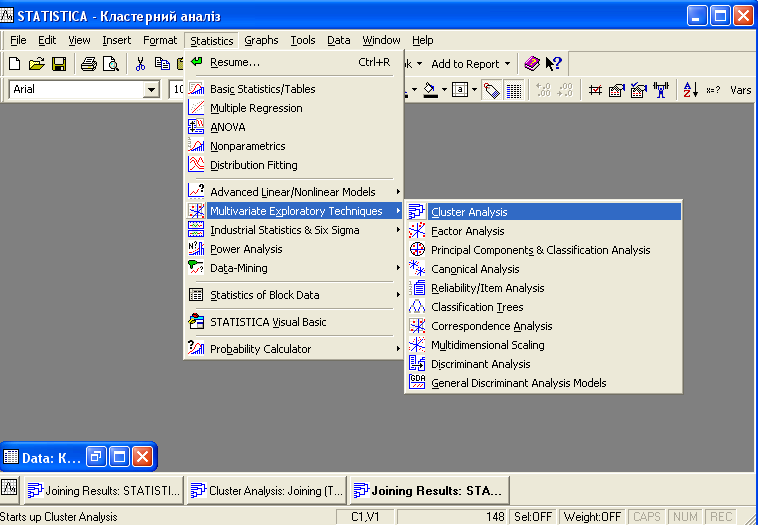Expand Multivariate Exploratory Techniques arrow
This screenshot has width=758, height=525.
click(398, 211)
